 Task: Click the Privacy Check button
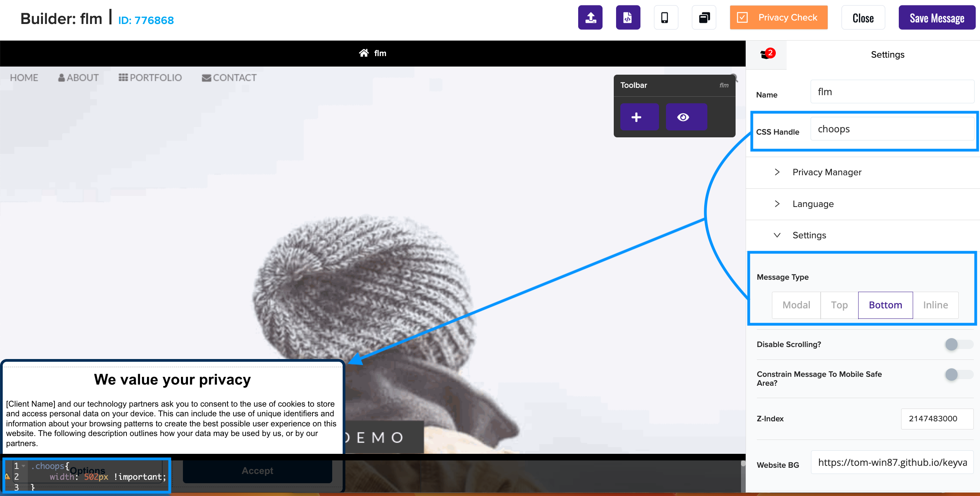coord(779,18)
